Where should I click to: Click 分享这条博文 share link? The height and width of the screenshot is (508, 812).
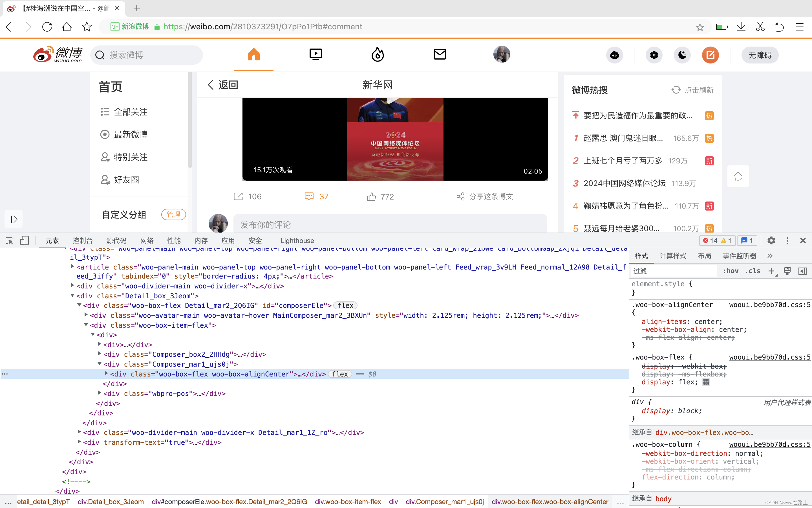(484, 196)
